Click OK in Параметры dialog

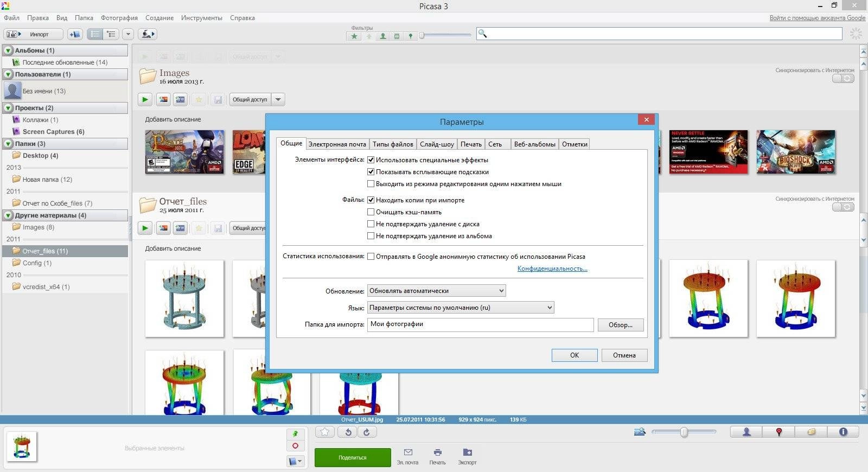(575, 355)
